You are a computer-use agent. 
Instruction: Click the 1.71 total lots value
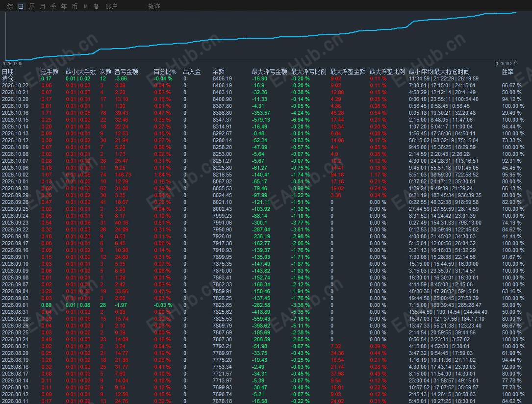(47, 113)
